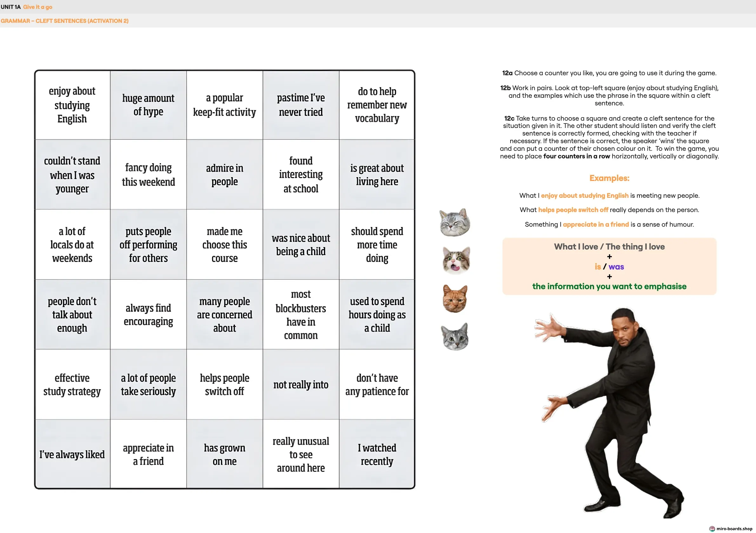Click the 'not really into' square
Viewport: 756px width, 533px height.
(x=301, y=384)
